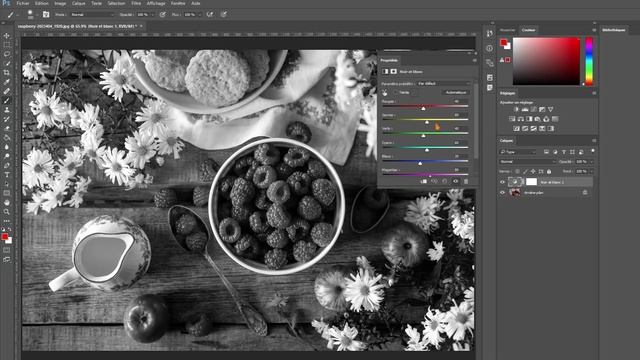The image size is (640, 360).
Task: Switch to the Couleur tab
Action: coord(528,30)
